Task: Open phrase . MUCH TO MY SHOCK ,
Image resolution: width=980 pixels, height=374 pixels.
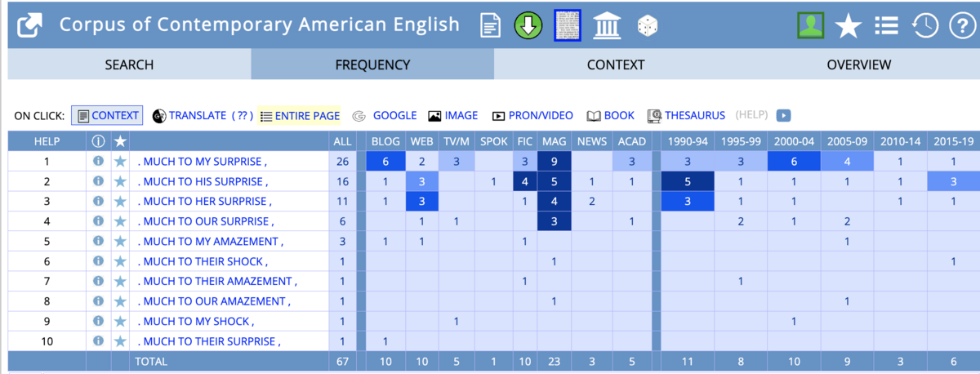Action: [x=195, y=322]
